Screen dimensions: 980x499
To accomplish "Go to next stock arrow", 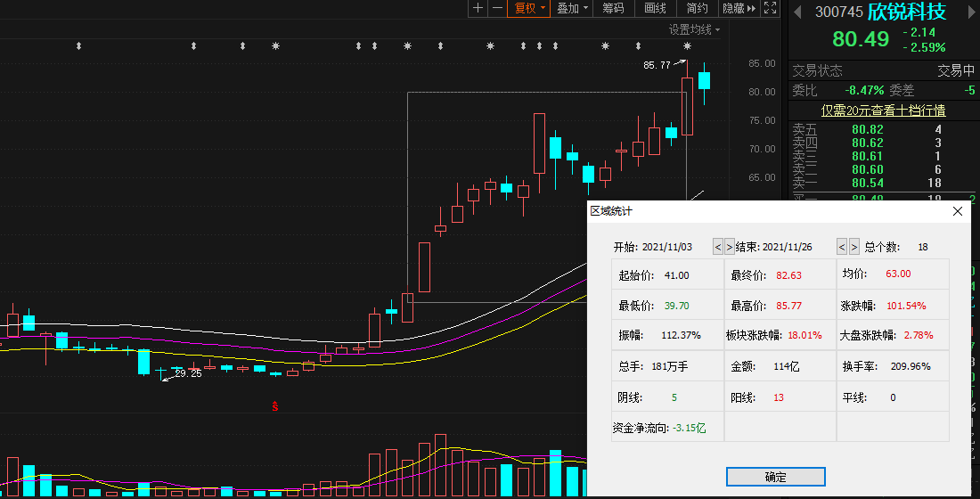I will [967, 12].
